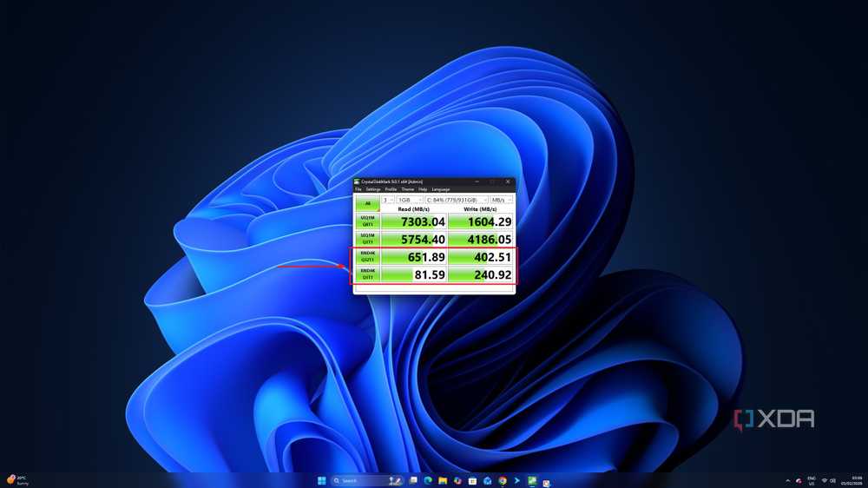
Task: Open the clock and date in the taskbar
Action: pyautogui.click(x=852, y=481)
